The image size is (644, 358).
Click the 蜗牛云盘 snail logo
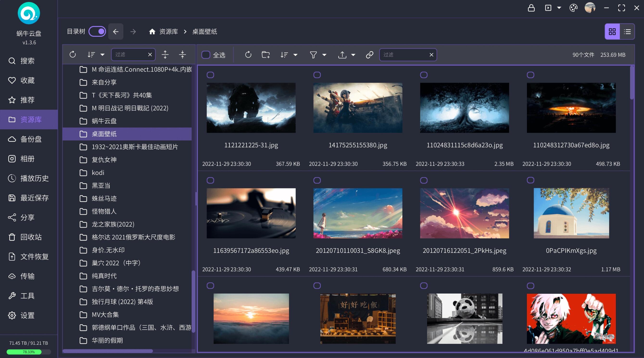coord(29,13)
